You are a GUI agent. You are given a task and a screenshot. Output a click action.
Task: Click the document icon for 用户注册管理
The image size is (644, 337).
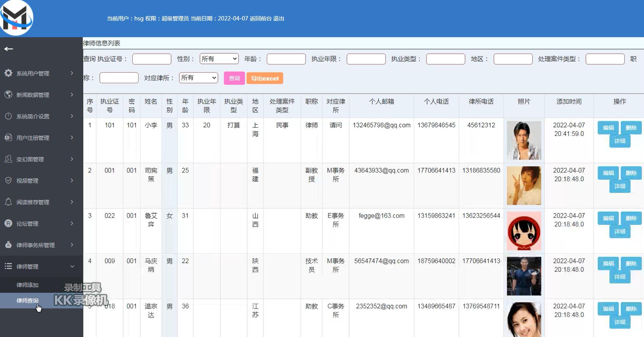pos(8,137)
